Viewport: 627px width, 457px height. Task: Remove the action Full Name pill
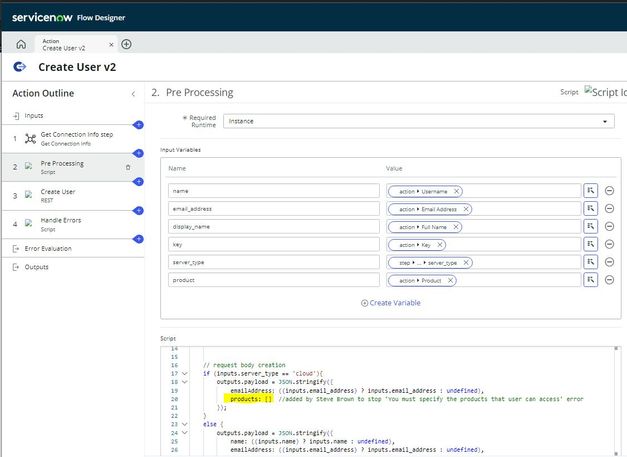click(456, 227)
